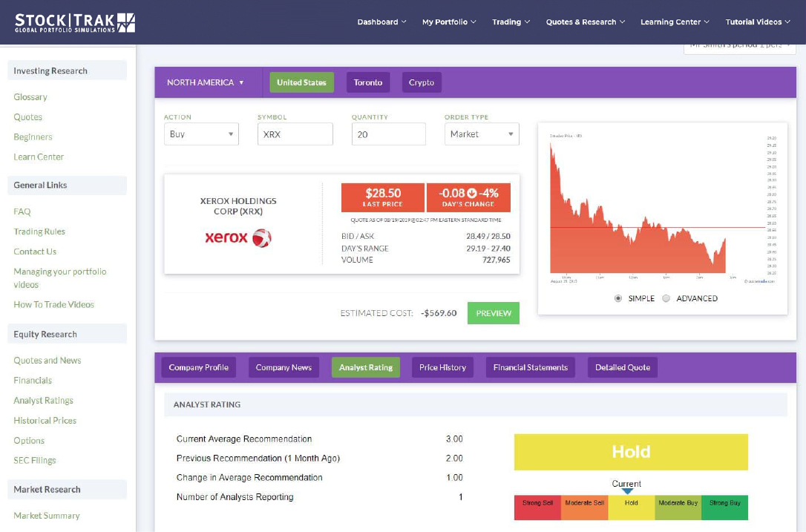The width and height of the screenshot is (806, 532).
Task: Open the Options sidebar link
Action: click(x=29, y=441)
